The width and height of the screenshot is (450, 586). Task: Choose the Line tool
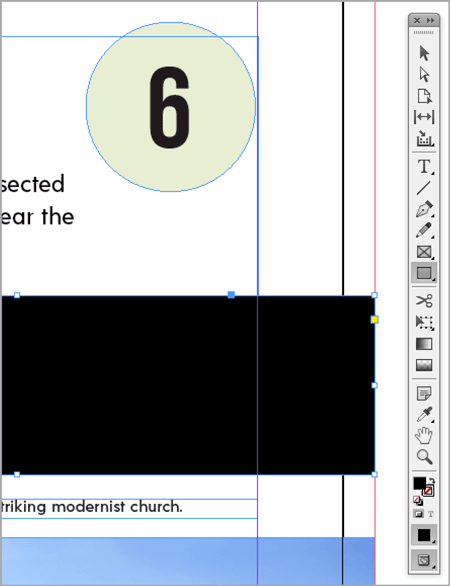[x=424, y=188]
